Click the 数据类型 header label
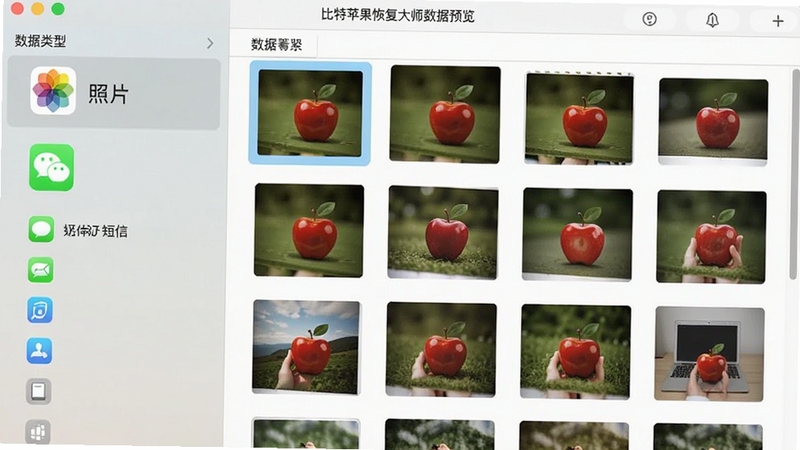Image resolution: width=800 pixels, height=450 pixels. (x=40, y=41)
